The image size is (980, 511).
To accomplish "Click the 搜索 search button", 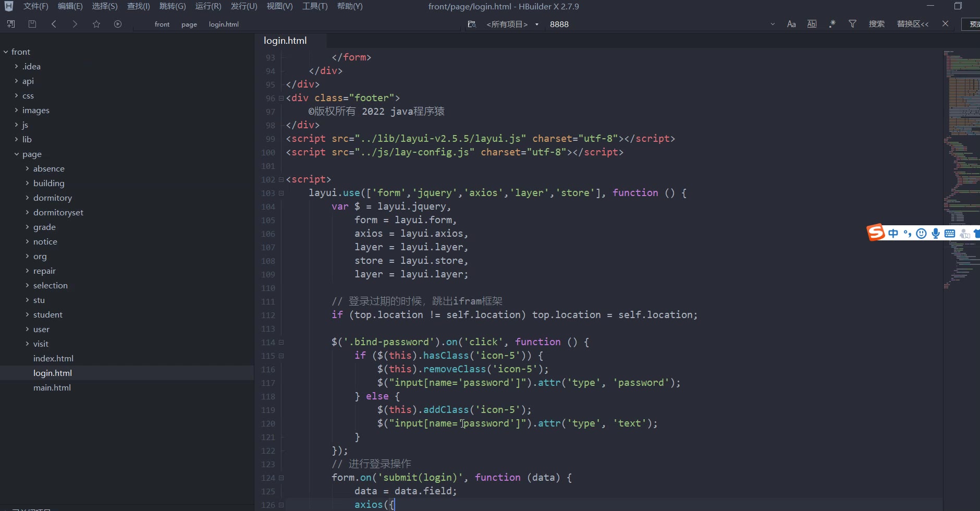I will point(876,24).
